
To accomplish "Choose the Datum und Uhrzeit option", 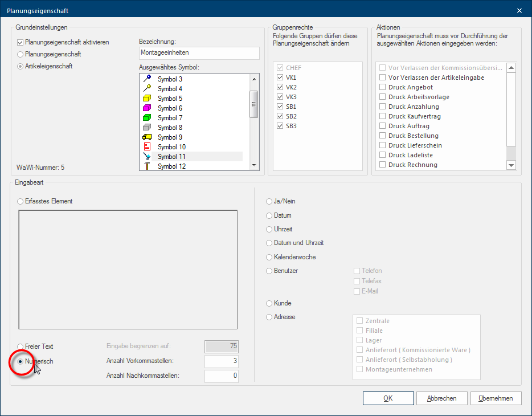I will [x=269, y=243].
